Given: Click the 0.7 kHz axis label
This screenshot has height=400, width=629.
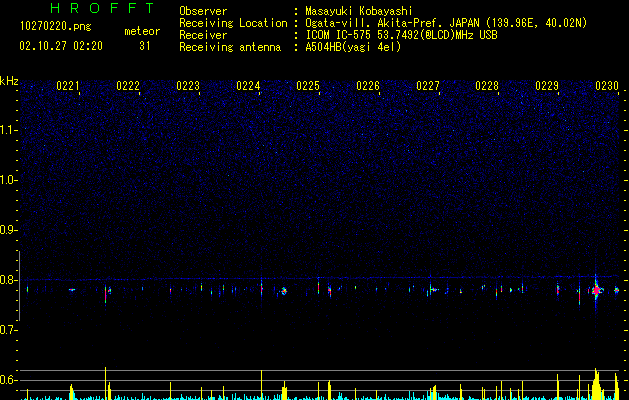Looking at the screenshot, I should point(8,330).
